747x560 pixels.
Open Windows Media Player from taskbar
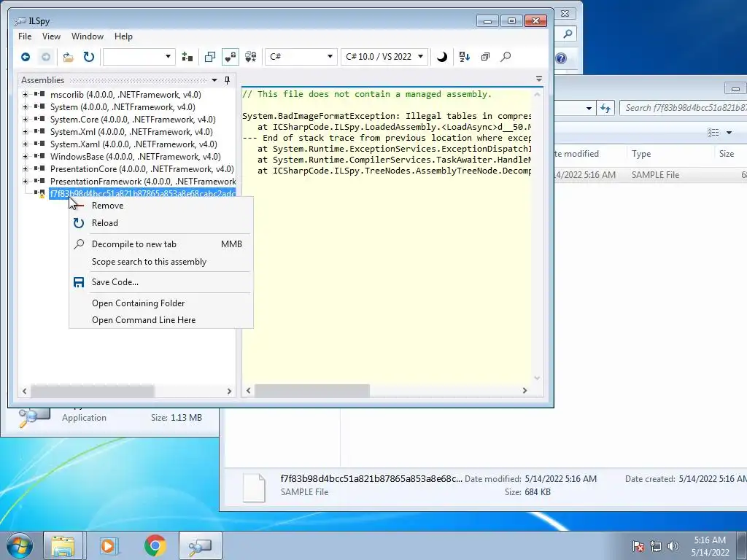tap(108, 545)
